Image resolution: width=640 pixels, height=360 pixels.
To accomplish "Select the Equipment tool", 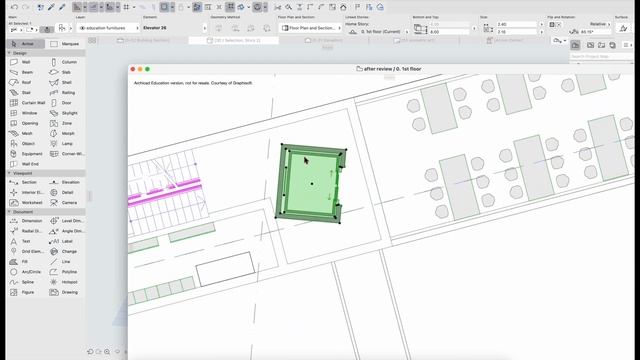I will 26,154.
